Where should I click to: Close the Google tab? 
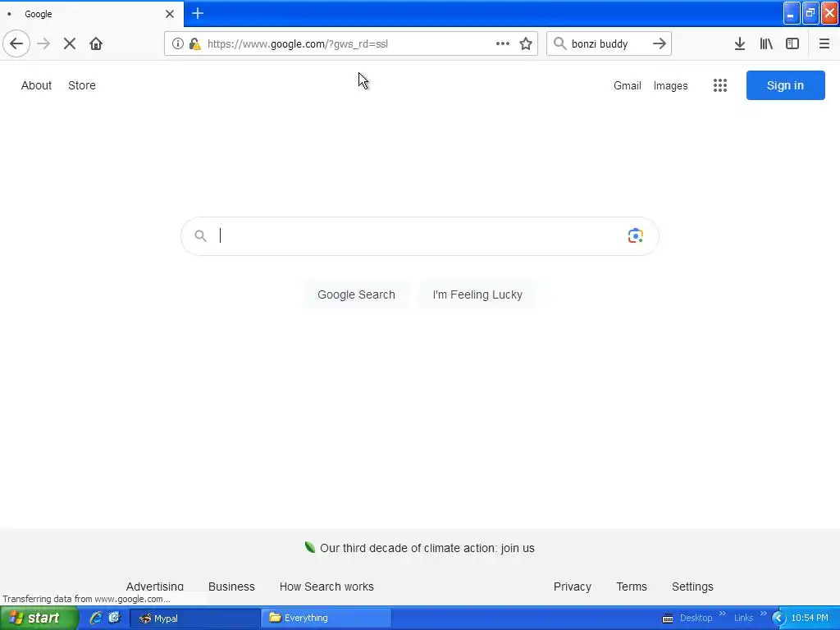[x=170, y=13]
